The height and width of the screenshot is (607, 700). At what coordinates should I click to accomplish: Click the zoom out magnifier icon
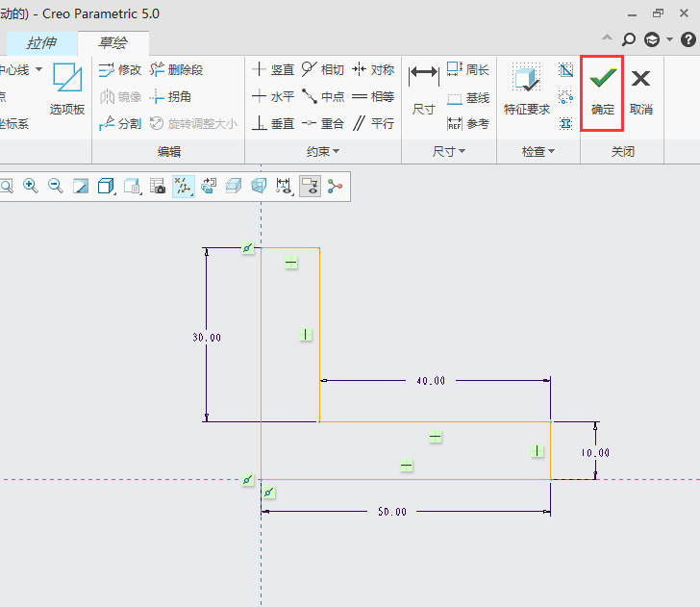(56, 186)
